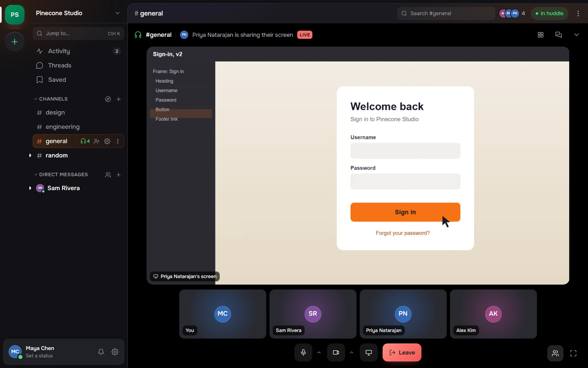Image resolution: width=588 pixels, height=368 pixels.
Task: Toggle microphone mute
Action: pyautogui.click(x=303, y=353)
